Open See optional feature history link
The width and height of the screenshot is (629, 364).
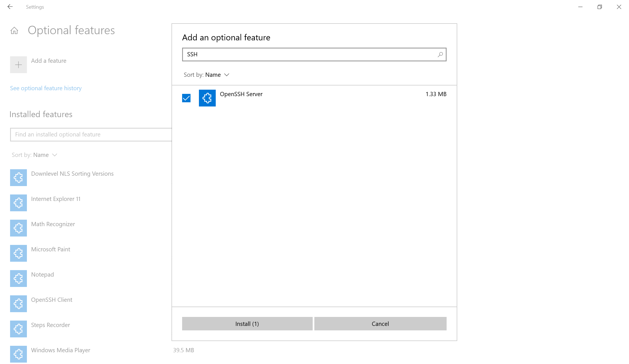46,88
